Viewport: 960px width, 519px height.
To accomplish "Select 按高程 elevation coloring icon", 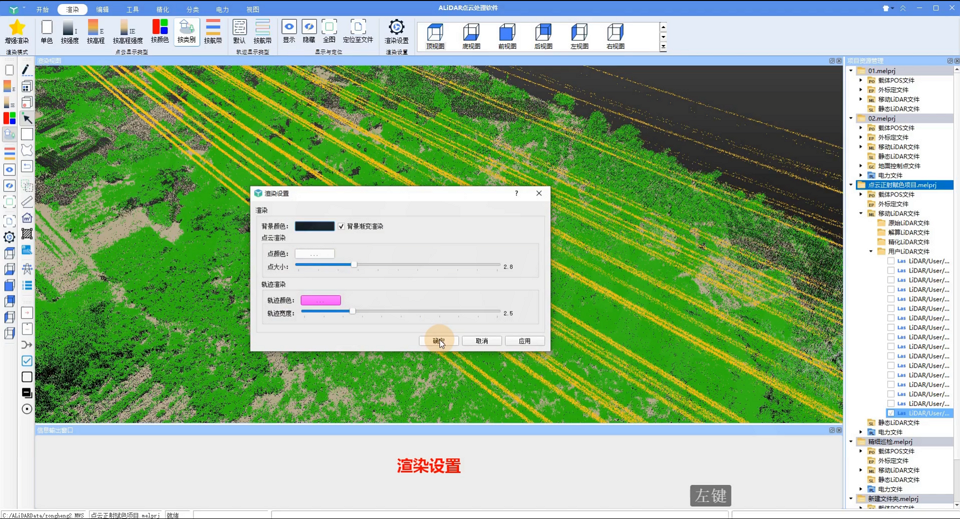I will [95, 29].
